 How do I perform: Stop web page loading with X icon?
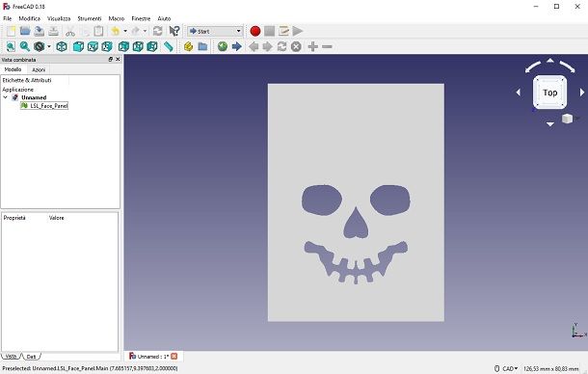(x=296, y=46)
